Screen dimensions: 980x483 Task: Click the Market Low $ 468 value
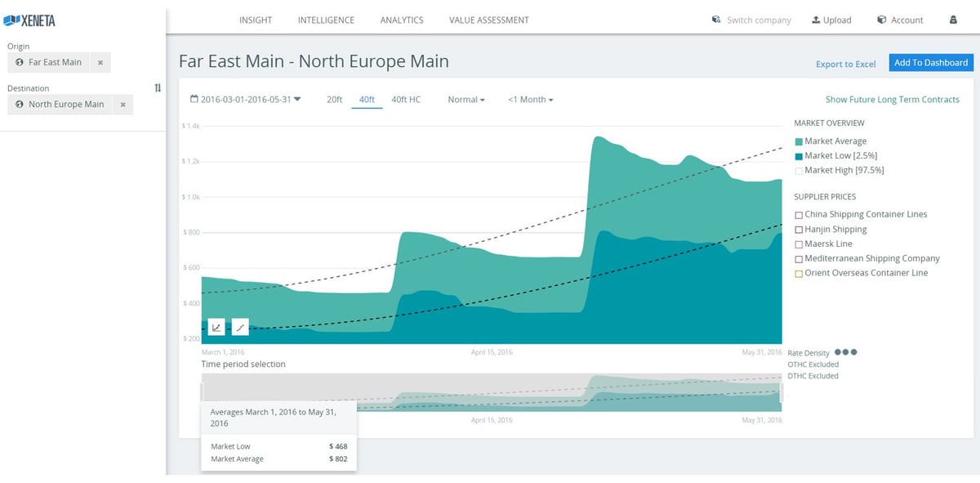click(x=338, y=446)
